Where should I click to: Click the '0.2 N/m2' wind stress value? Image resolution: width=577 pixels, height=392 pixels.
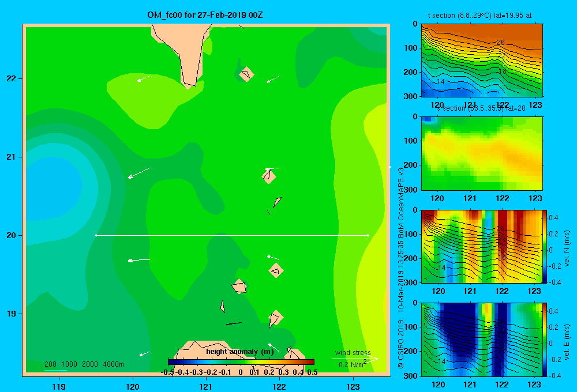[x=352, y=364]
